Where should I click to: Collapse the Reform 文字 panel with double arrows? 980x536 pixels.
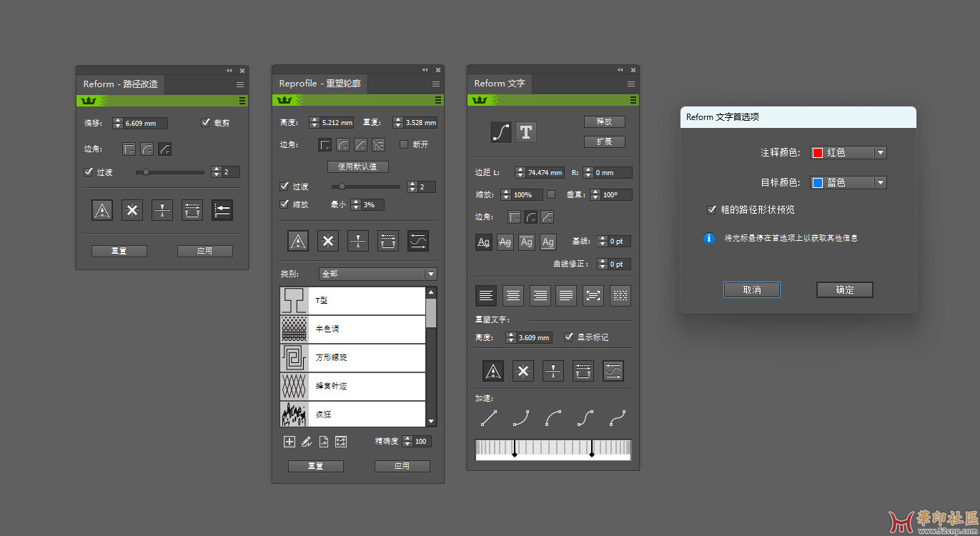[620, 69]
